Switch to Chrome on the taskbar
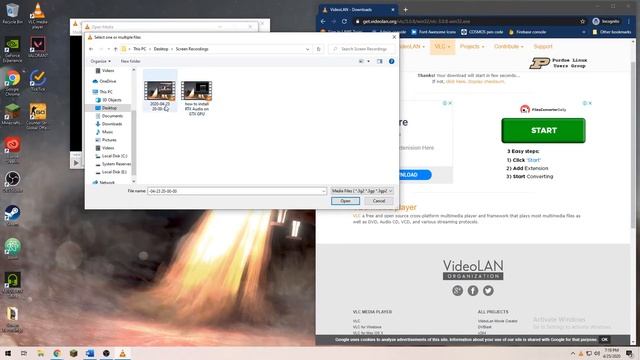640x360 pixels. click(x=57, y=353)
